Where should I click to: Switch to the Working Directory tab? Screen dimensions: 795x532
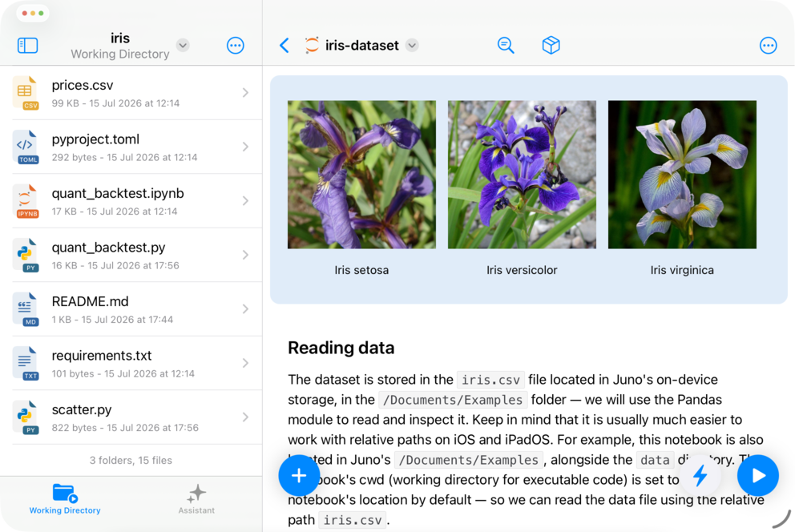[65, 499]
